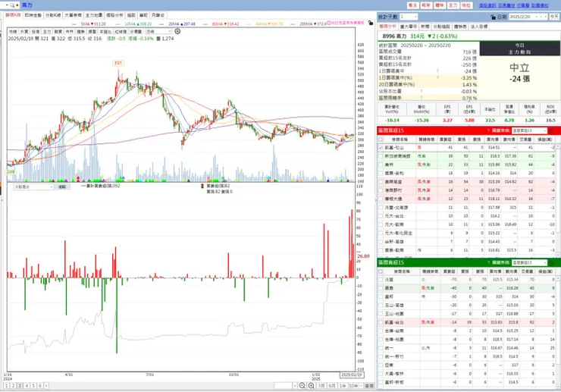Click the 玉山-桃園 sell row name
The image size is (561, 392).
[393, 314]
